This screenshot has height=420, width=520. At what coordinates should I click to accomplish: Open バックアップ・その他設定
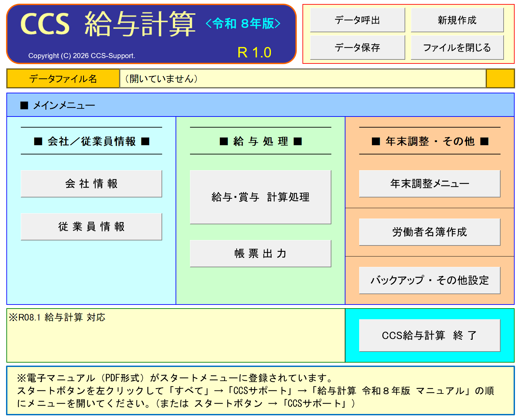[429, 280]
